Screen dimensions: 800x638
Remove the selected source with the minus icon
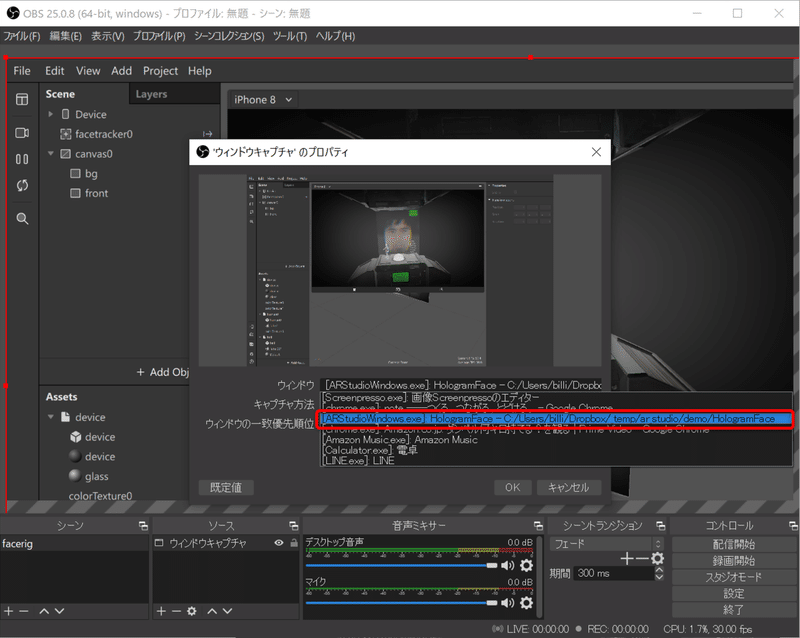click(177, 611)
